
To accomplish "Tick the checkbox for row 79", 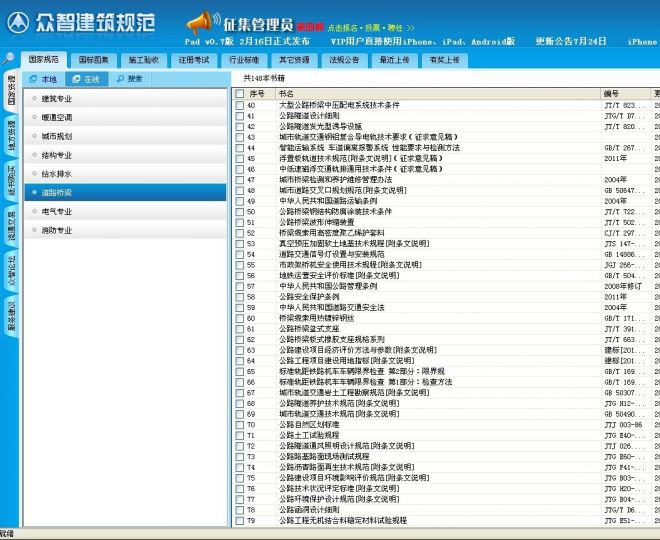I will click(240, 521).
